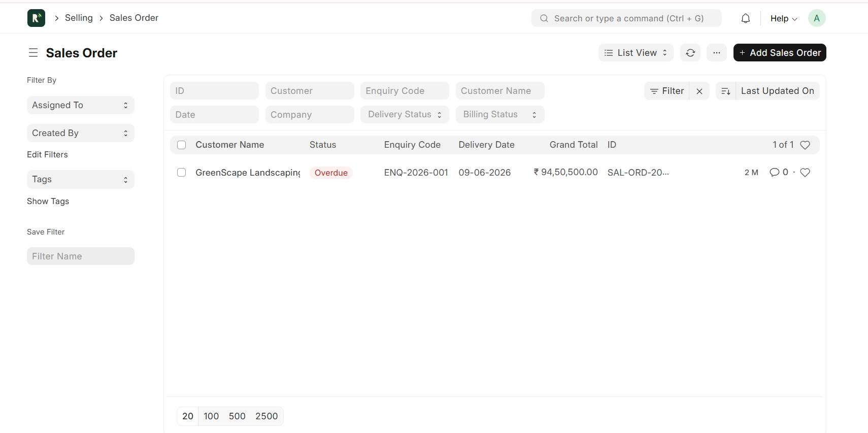Click ₹ 94,50,500.00 grand total cell

pos(566,172)
